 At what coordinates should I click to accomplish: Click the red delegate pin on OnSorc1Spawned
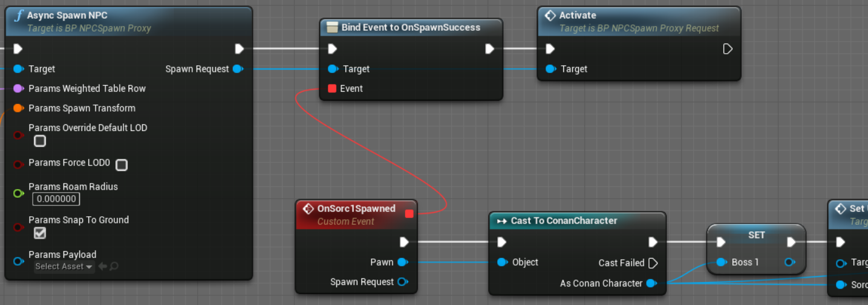click(x=409, y=214)
